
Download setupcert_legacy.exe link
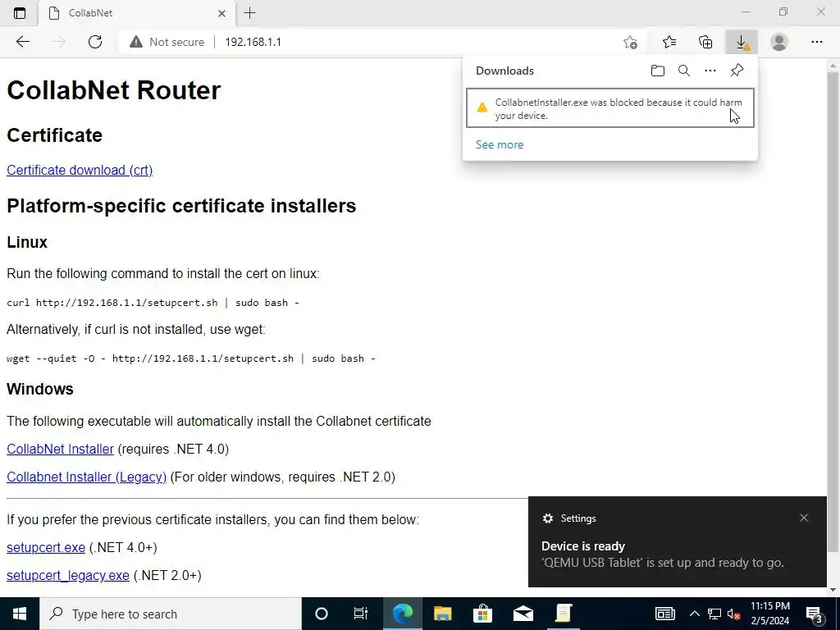click(68, 575)
